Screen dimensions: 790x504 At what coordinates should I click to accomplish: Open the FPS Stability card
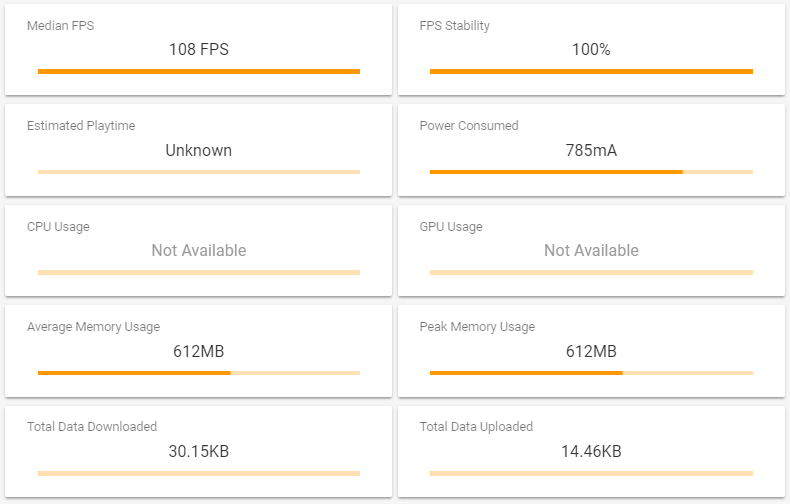pos(591,49)
